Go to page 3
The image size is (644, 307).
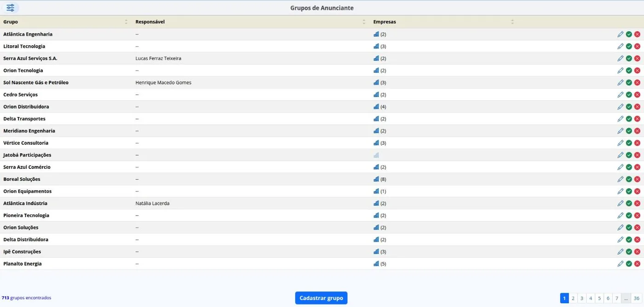(582, 298)
